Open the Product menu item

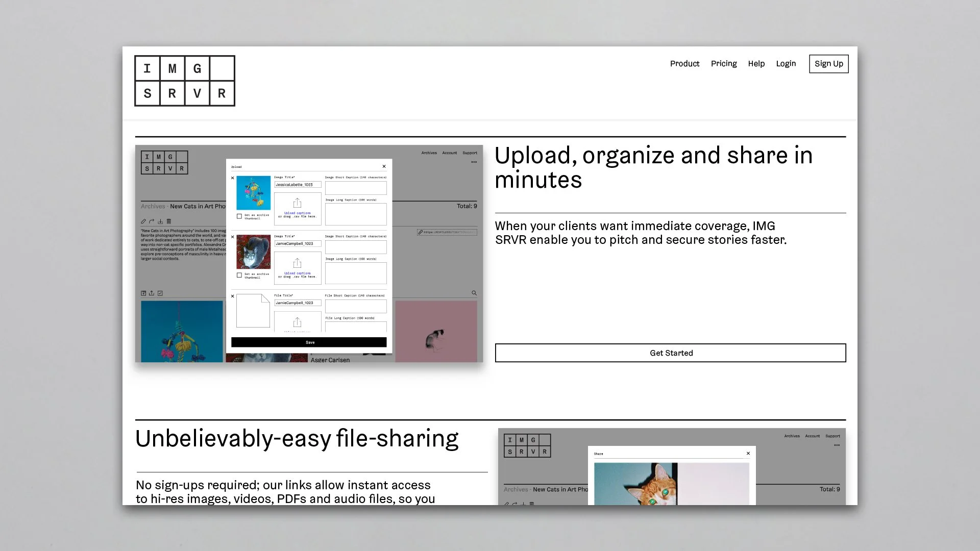[684, 64]
